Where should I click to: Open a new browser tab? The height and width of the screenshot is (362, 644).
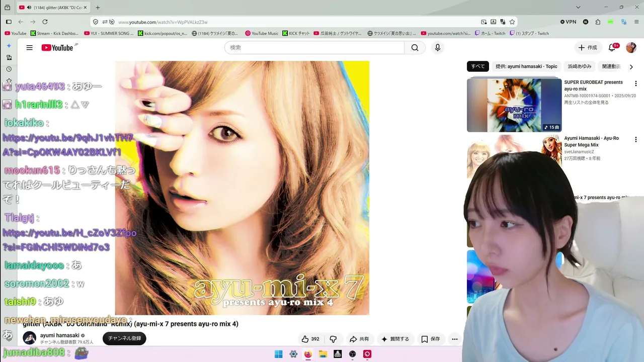(x=98, y=8)
